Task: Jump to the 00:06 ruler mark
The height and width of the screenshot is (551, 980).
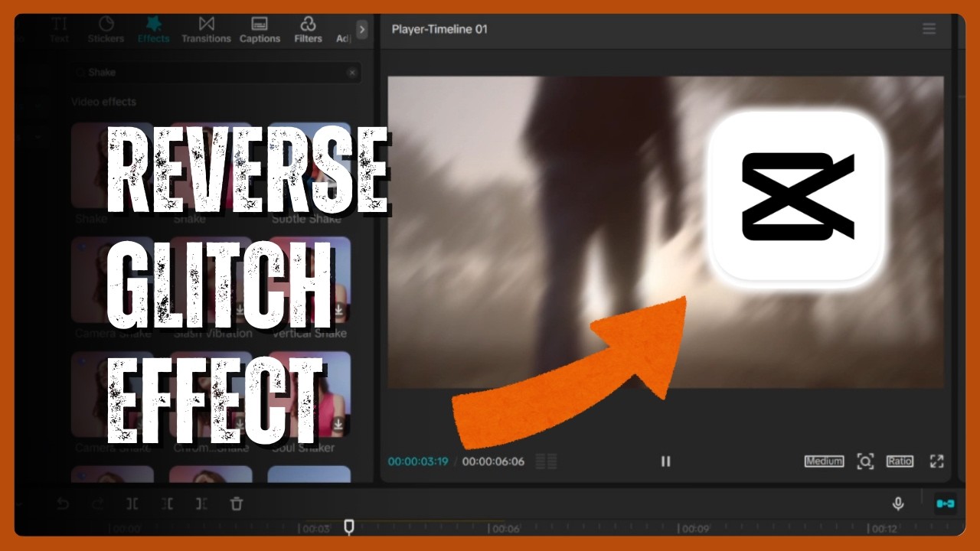Action: 505,528
